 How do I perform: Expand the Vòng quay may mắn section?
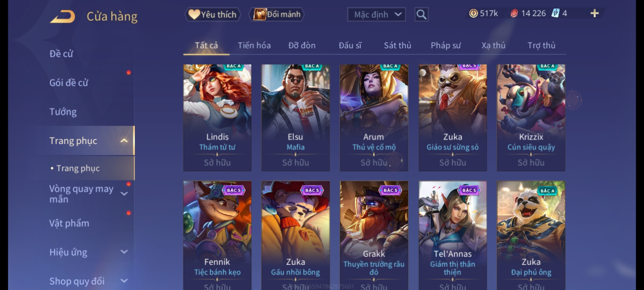tap(124, 194)
